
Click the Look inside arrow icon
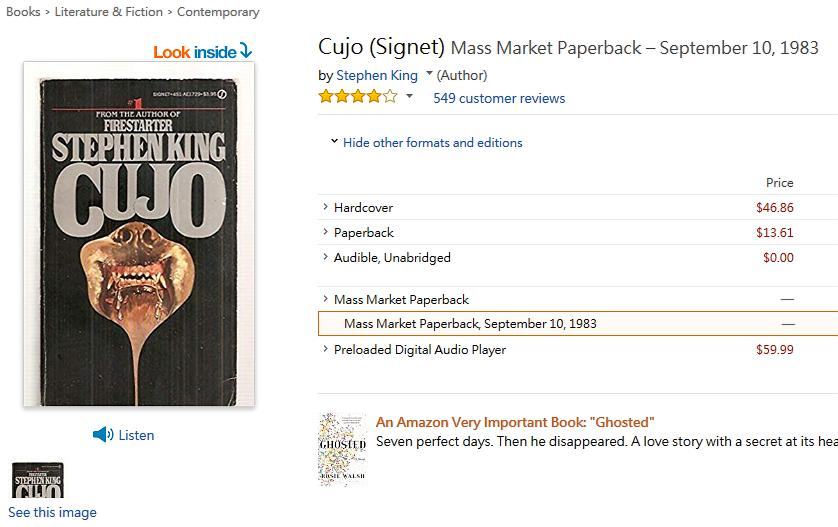pos(246,51)
